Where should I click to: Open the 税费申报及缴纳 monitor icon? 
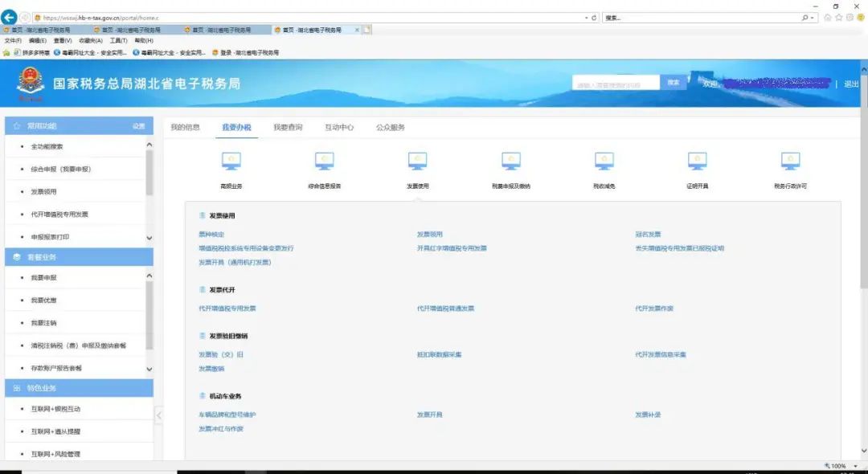click(511, 161)
